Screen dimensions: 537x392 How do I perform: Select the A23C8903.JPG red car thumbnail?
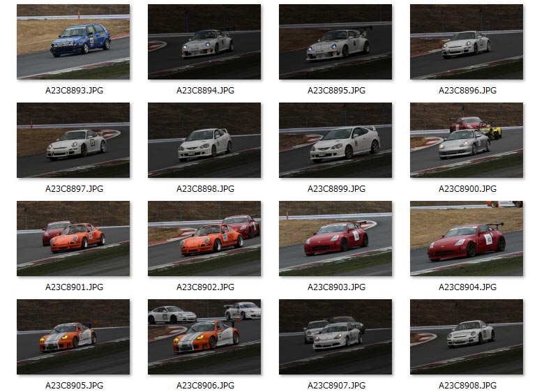click(335, 239)
